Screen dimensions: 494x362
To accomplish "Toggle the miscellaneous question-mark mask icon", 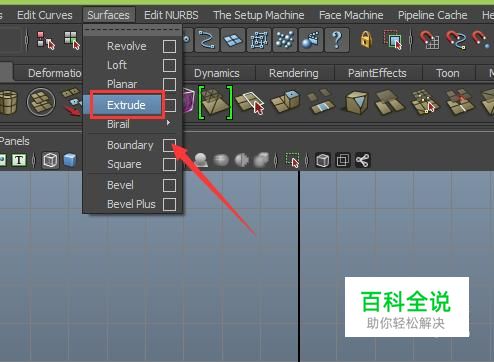I will point(337,40).
